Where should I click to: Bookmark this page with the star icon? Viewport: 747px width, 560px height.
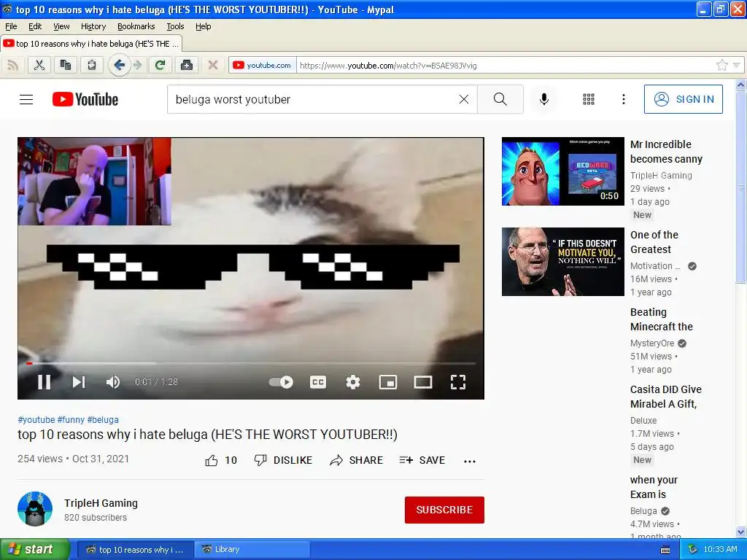[721, 65]
